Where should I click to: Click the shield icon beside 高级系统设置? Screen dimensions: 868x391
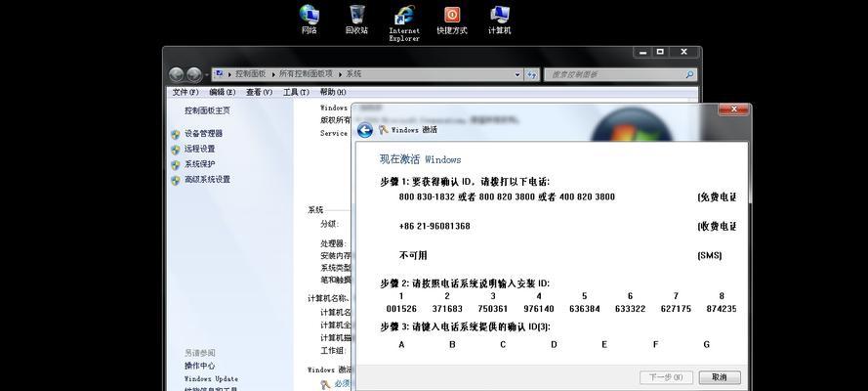click(x=176, y=180)
